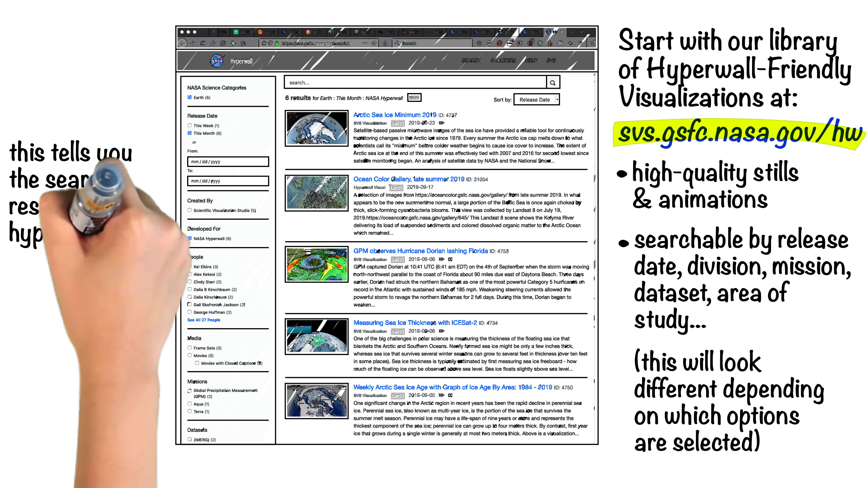Click into the search... text field
868x488 pixels.
[415, 82]
